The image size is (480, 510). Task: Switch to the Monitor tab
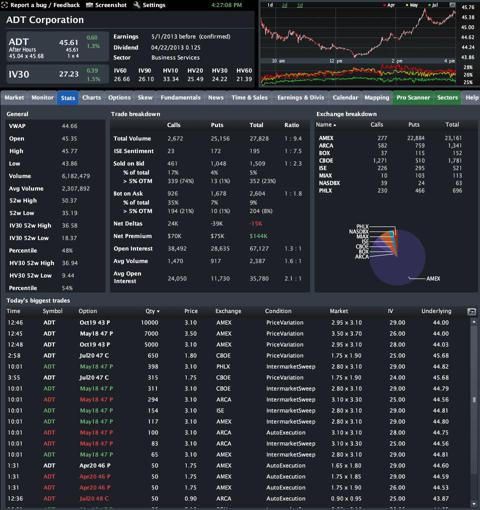tap(42, 98)
